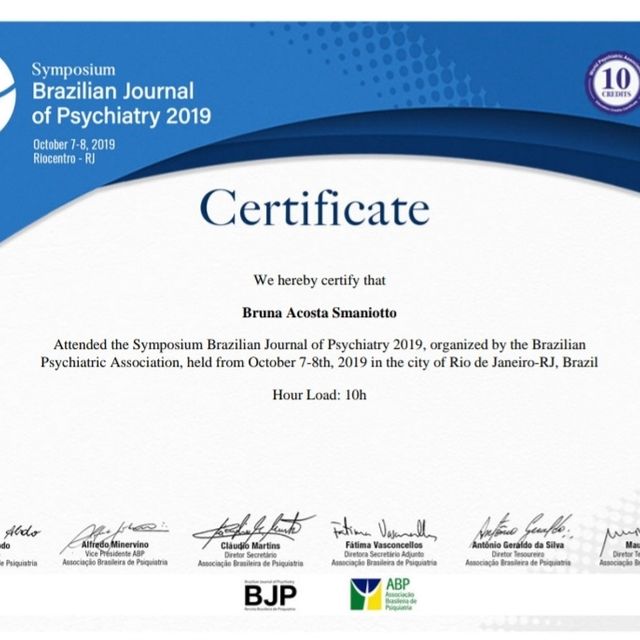The height and width of the screenshot is (640, 640).
Task: Click 'Vice Presidente ABP' title
Action: pyautogui.click(x=115, y=554)
